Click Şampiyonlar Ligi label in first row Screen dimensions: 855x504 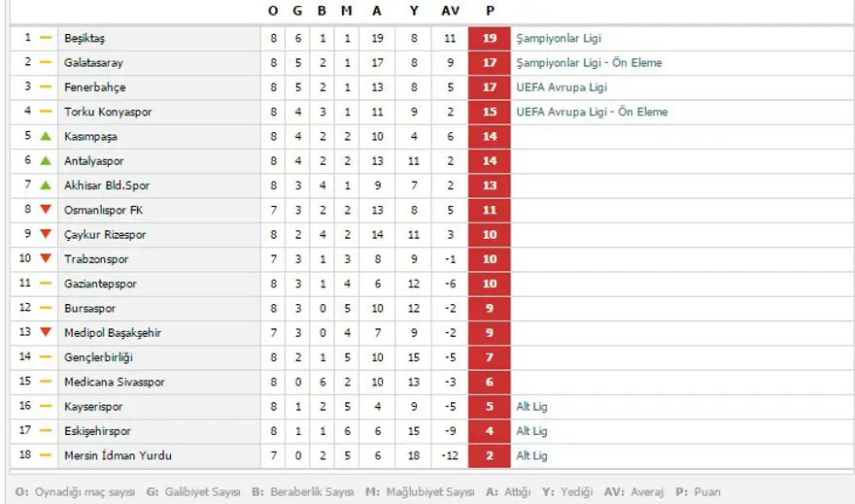click(559, 38)
